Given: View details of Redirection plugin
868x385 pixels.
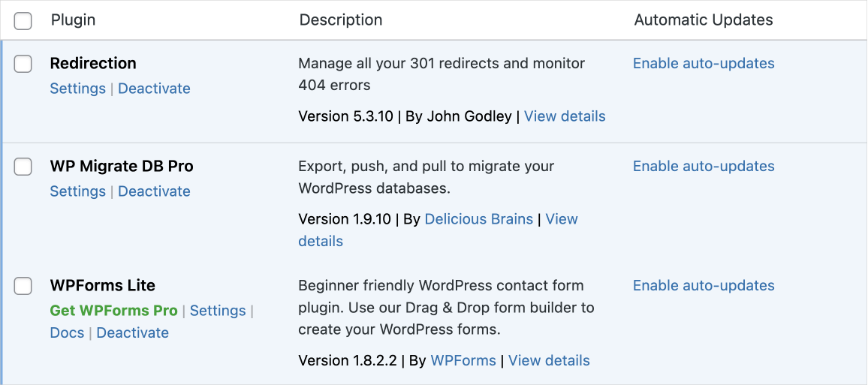Looking at the screenshot, I should click(x=565, y=116).
